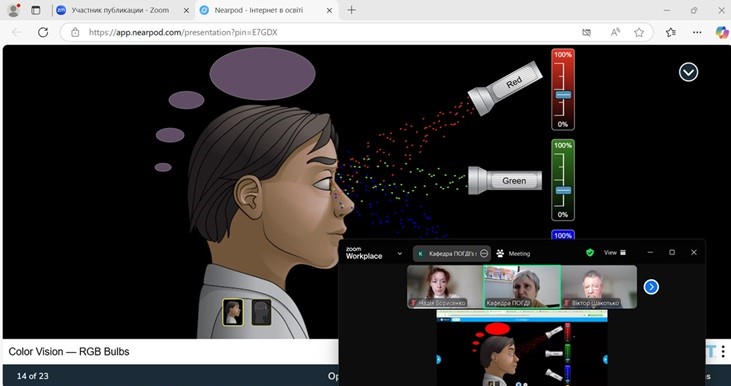
Task: Open the favorites list icon
Action: pyautogui.click(x=671, y=32)
